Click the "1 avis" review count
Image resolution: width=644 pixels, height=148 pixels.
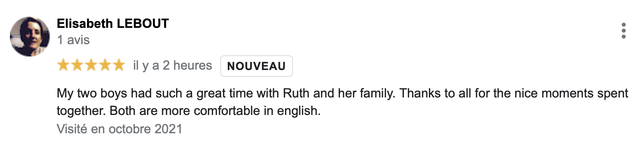(73, 40)
